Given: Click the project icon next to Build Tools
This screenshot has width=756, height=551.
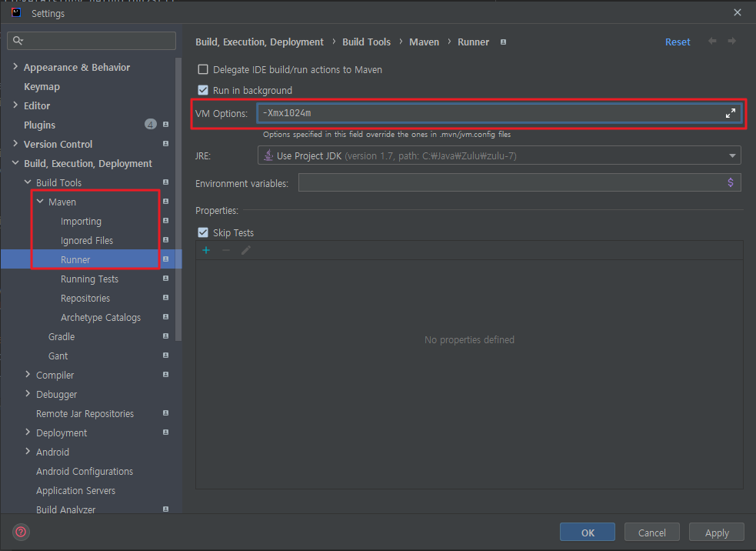Looking at the screenshot, I should point(166,182).
